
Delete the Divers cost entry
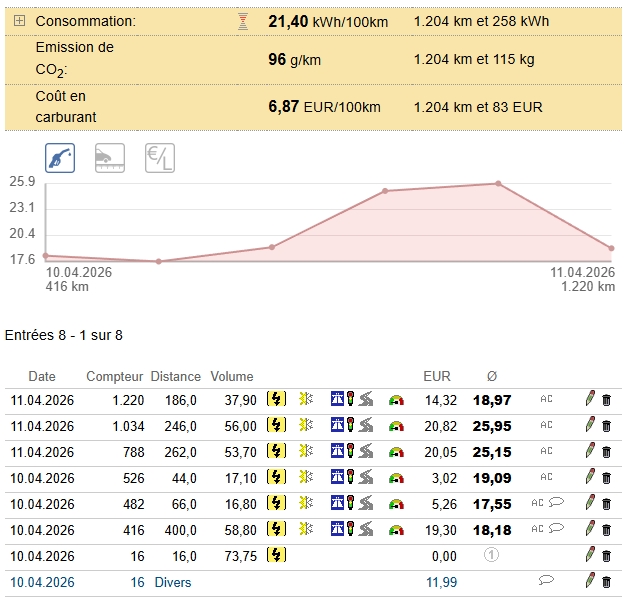coord(606,581)
